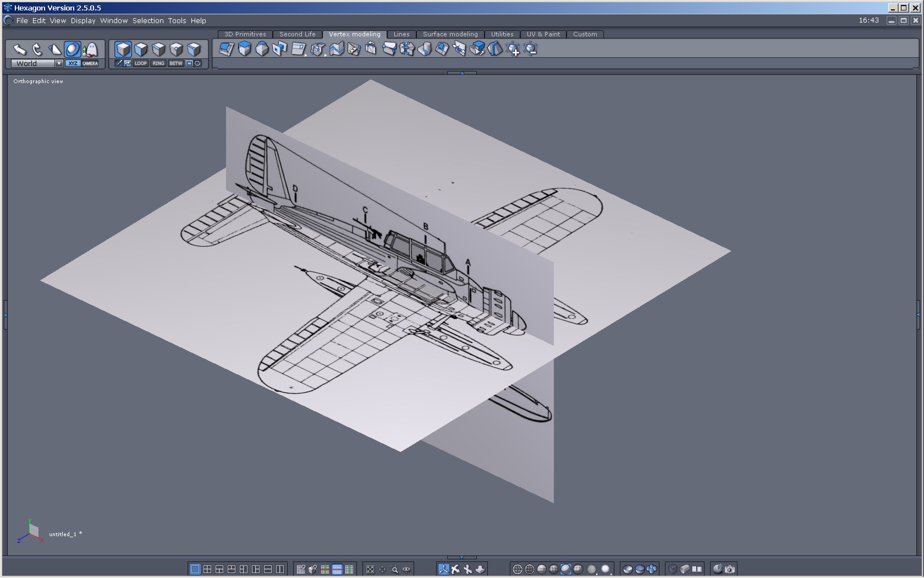Select the arrow Select tool
Image resolution: width=924 pixels, height=578 pixels.
19,50
